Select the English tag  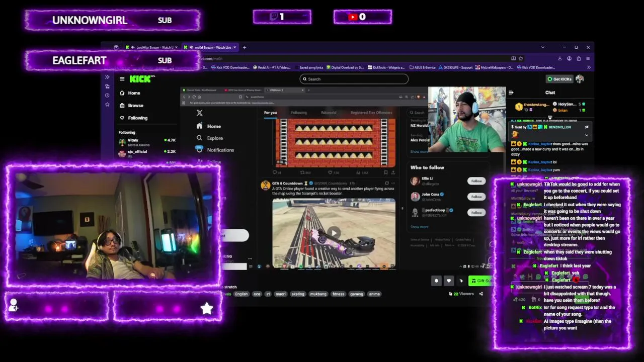(242, 294)
